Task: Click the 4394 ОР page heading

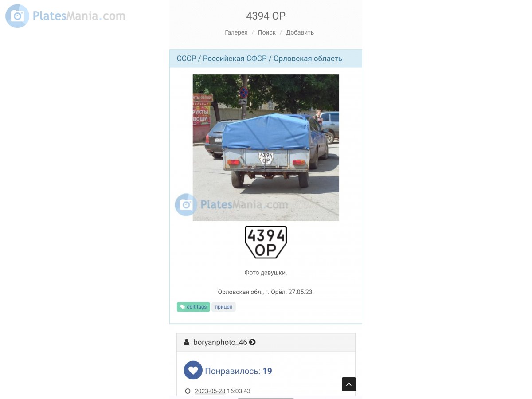Action: (266, 16)
